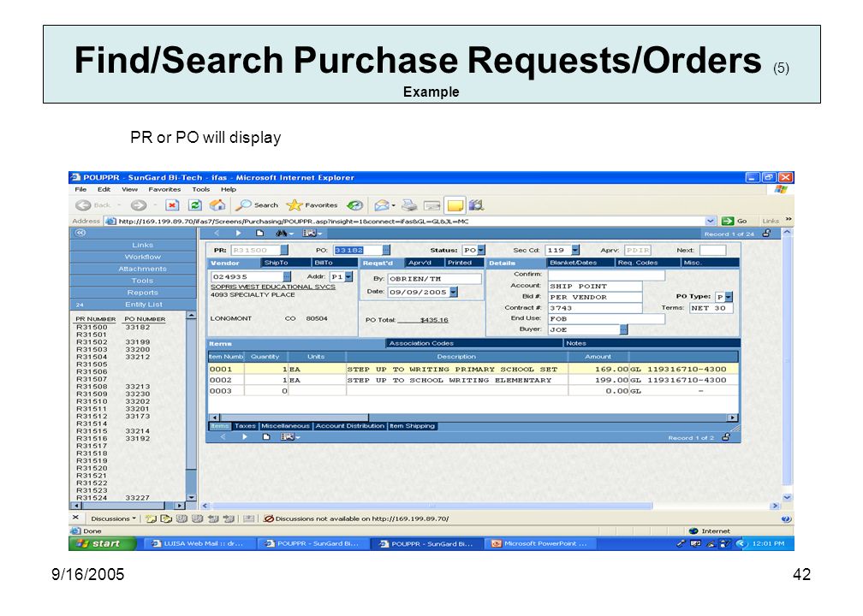
Task: Click the new record page icon in top bar
Action: pyautogui.click(x=259, y=234)
